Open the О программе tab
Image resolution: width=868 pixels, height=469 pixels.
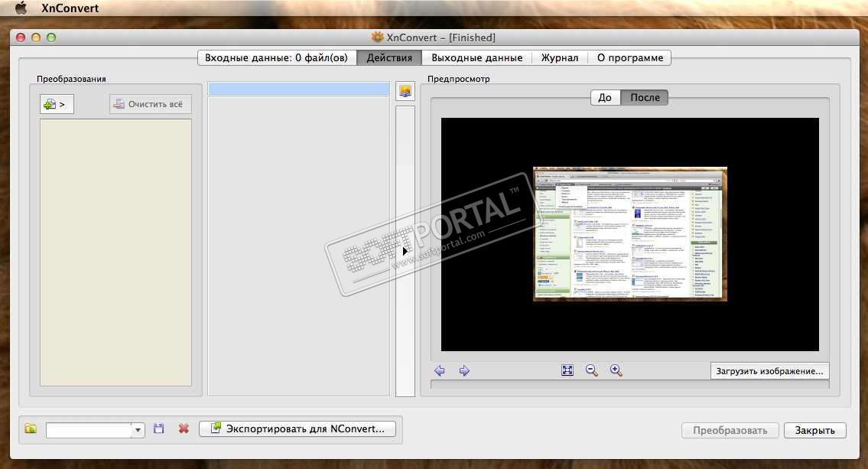(629, 57)
